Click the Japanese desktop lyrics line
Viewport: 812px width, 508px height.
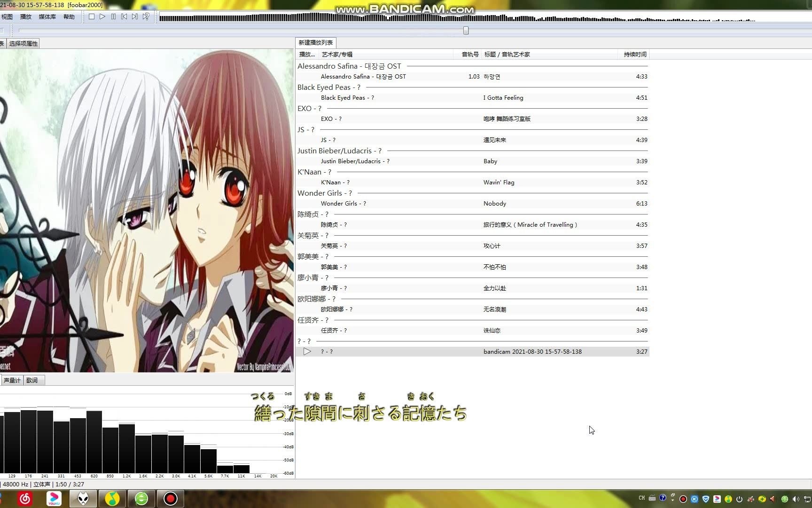coord(360,406)
